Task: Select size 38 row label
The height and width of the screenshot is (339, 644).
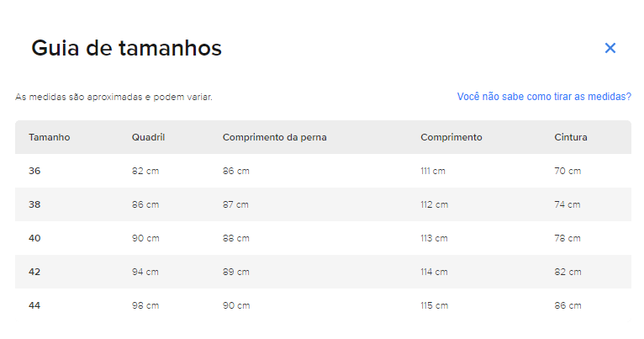Action: [34, 204]
